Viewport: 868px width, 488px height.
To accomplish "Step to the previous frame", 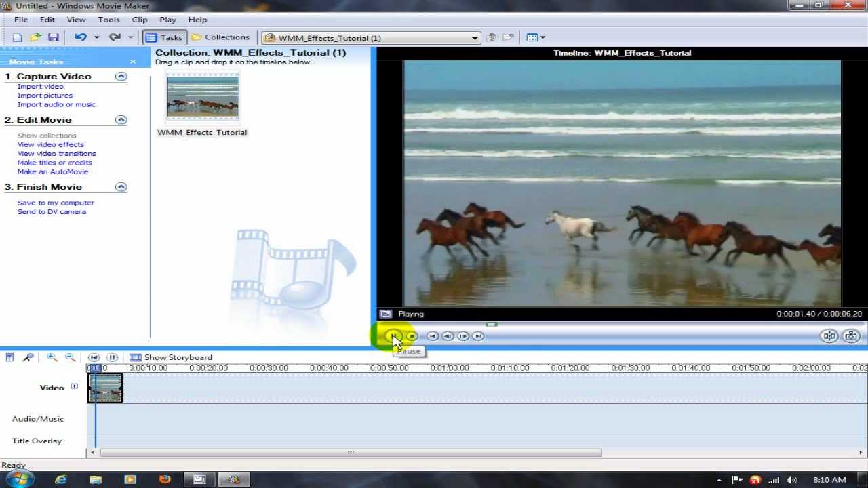I will point(448,336).
